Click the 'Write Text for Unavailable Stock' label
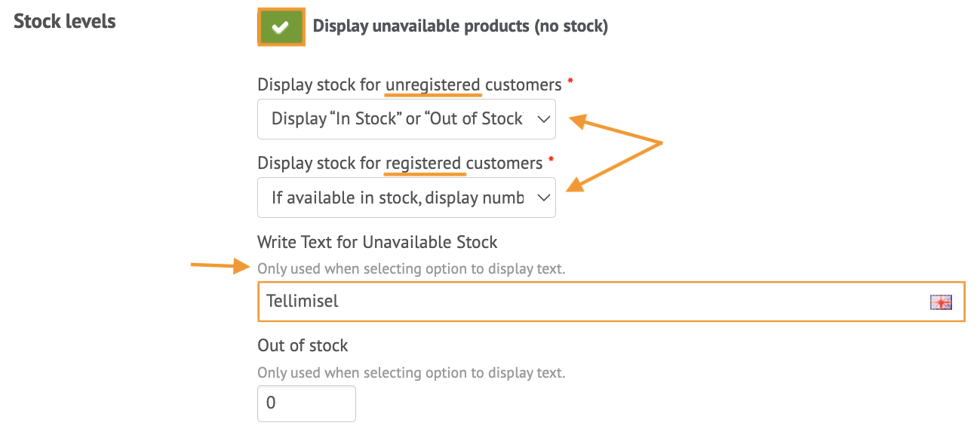980x444 pixels. pyautogui.click(x=377, y=242)
